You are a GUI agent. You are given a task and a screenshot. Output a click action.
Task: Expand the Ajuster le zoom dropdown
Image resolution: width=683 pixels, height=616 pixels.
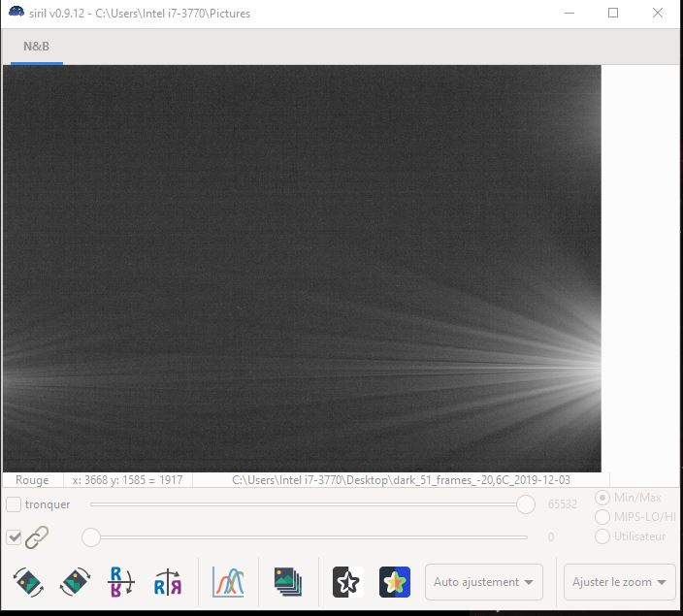[619, 582]
